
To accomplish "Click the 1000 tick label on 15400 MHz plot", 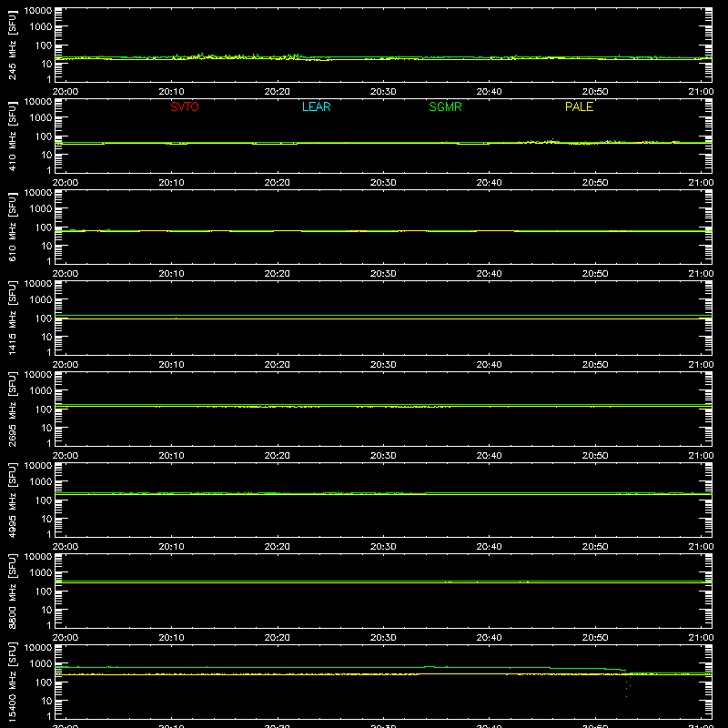I will pyautogui.click(x=40, y=664).
